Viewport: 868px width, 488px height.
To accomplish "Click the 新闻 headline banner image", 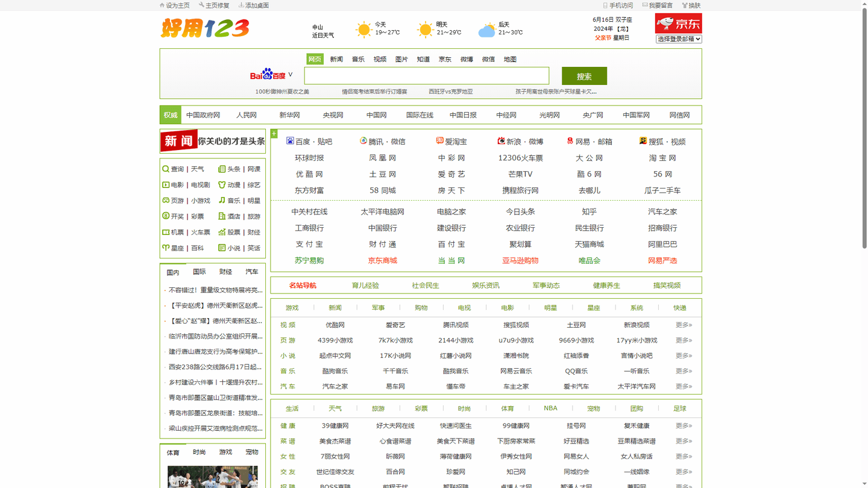I will tap(213, 141).
